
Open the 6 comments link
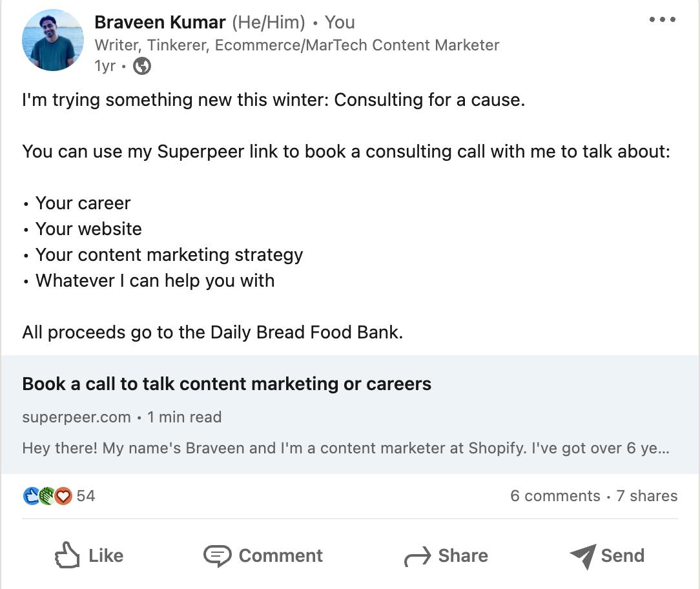[x=555, y=496]
